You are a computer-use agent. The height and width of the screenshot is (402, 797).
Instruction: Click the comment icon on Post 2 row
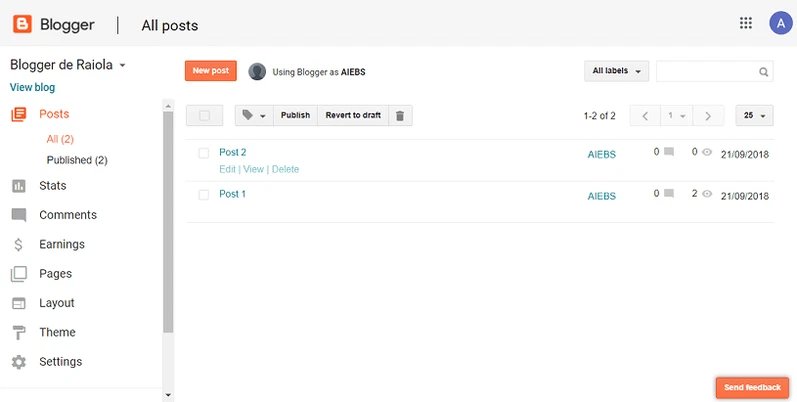click(669, 151)
